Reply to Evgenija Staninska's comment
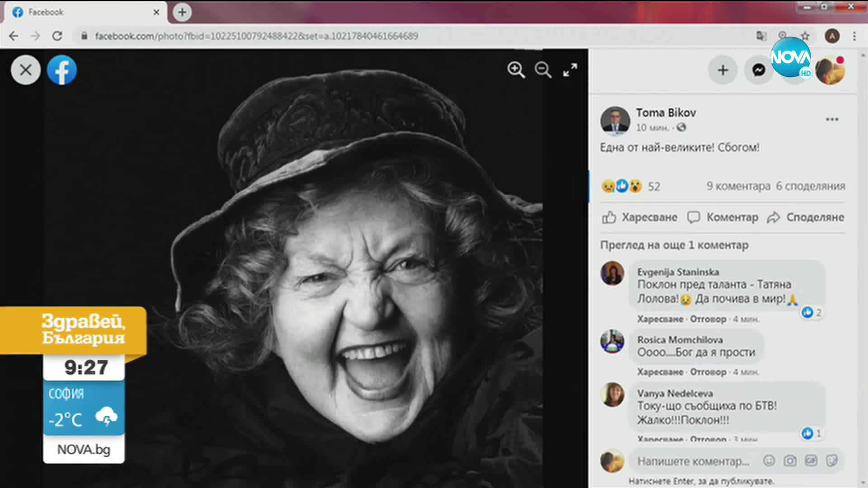Viewport: 868px width, 488px height. tap(708, 319)
